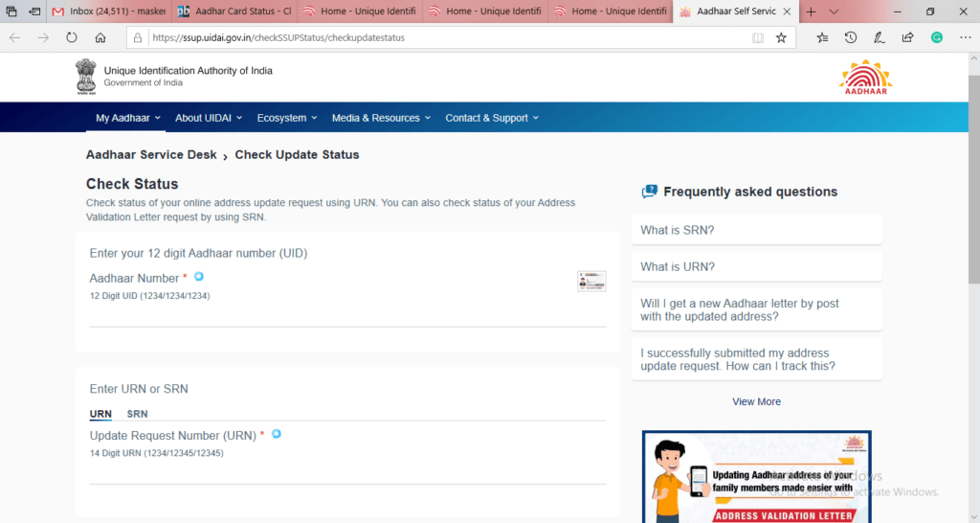Open the Media & Resources dropdown

click(381, 118)
